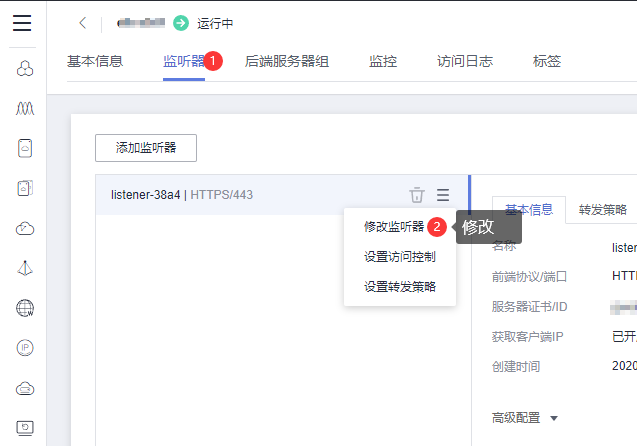The width and height of the screenshot is (637, 446).
Task: Choose 设置访问控制 in the menu
Action: pyautogui.click(x=399, y=257)
